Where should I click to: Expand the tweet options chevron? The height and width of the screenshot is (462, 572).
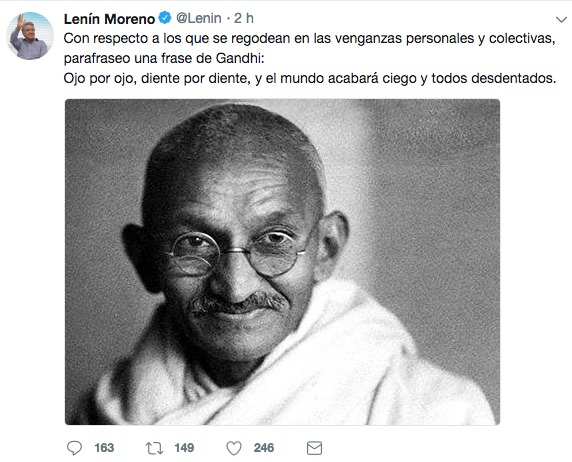[x=561, y=19]
